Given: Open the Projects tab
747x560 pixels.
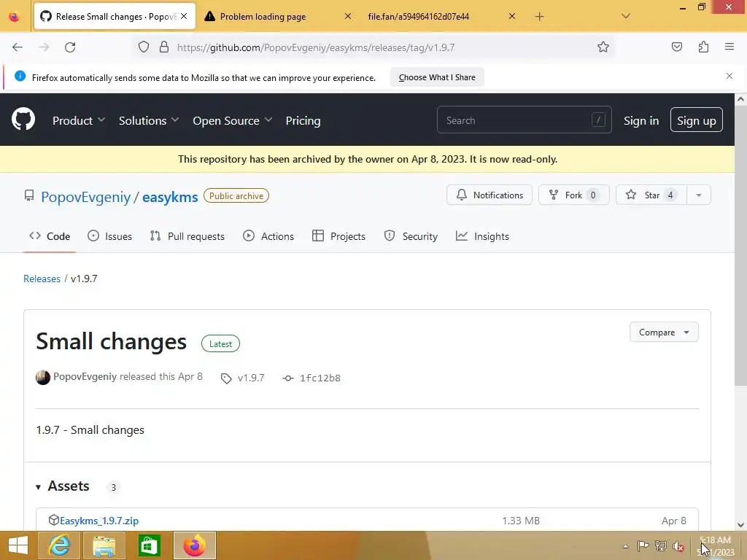Looking at the screenshot, I should [x=338, y=236].
